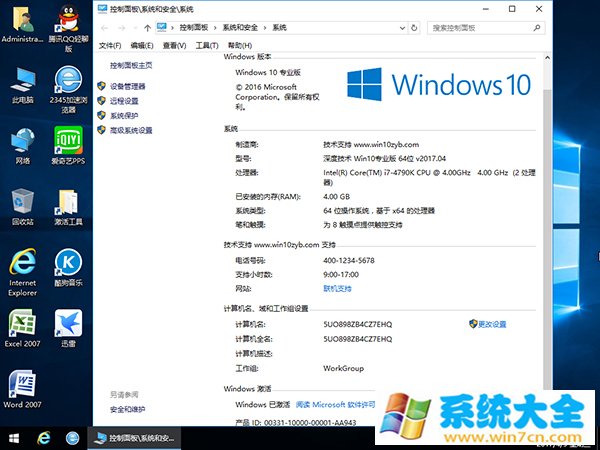Expand chevron after 系统和安全 breadcrumb

click(x=265, y=28)
